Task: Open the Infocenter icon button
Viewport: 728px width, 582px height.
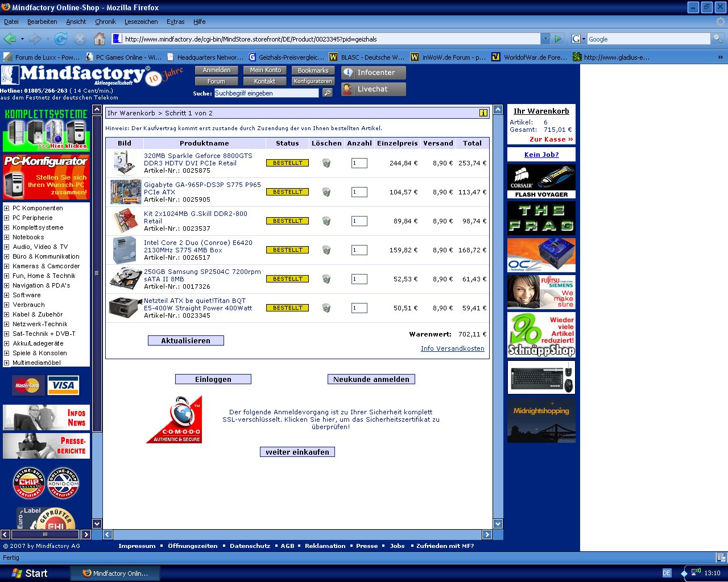Action: (x=374, y=73)
